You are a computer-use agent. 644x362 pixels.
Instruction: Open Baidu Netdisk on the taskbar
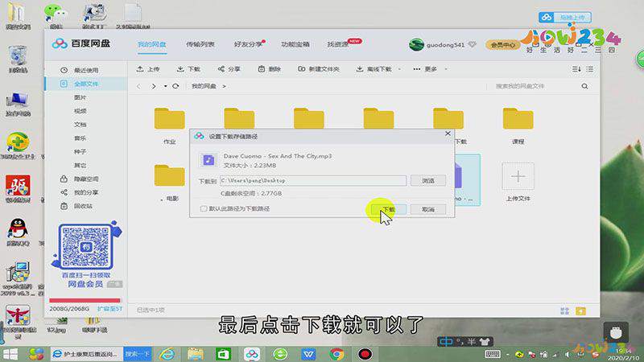[x=252, y=354]
